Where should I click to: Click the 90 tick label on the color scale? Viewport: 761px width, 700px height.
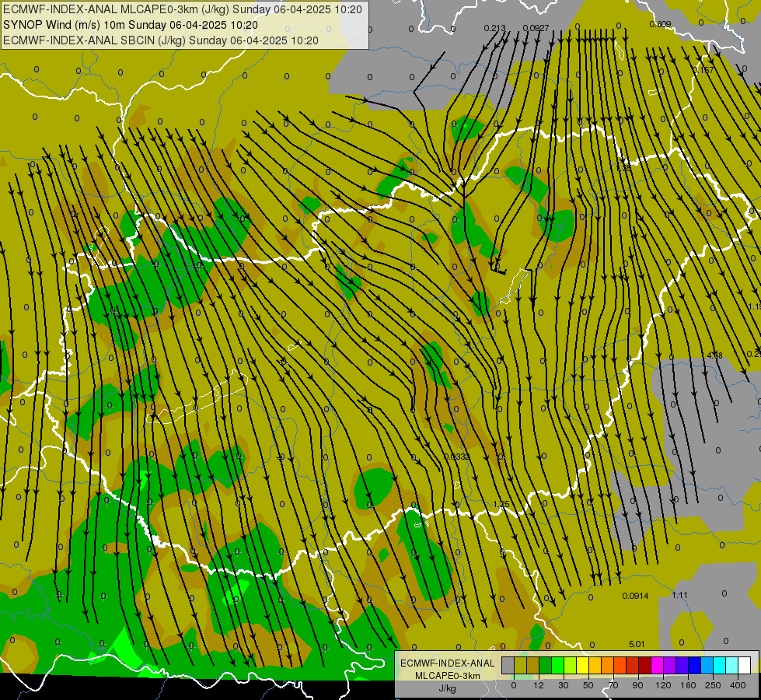click(637, 685)
